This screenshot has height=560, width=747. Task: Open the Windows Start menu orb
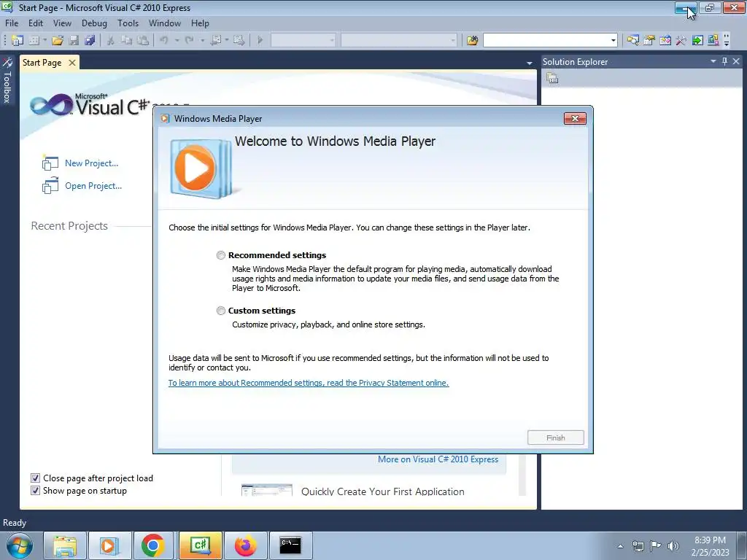coord(20,545)
